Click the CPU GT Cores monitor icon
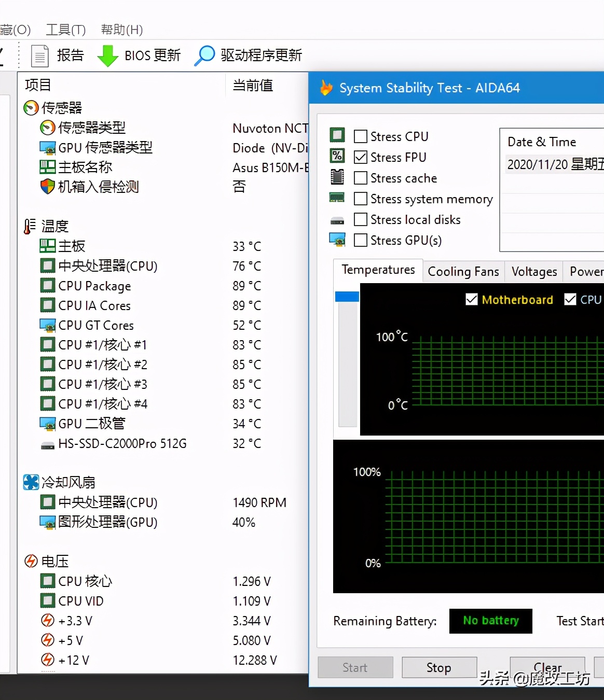Screen dimensions: 604x700 point(48,325)
